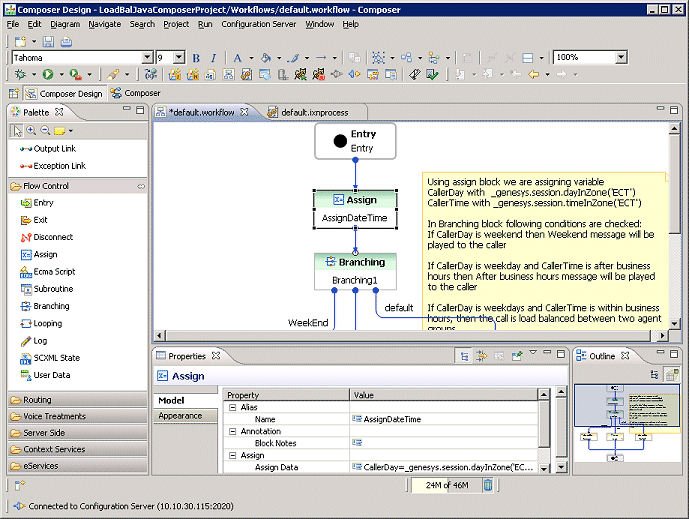Select Exception Link in the Palette
Image resolution: width=689 pixels, height=519 pixels.
point(53,166)
